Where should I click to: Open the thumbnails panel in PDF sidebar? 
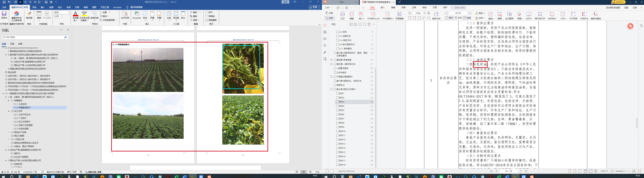pyautogui.click(x=325, y=32)
